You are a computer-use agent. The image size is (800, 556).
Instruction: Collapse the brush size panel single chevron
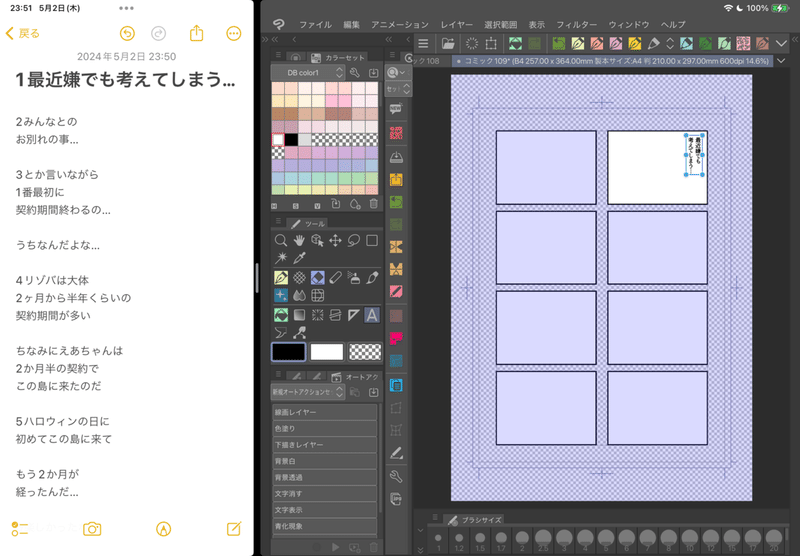click(x=420, y=530)
